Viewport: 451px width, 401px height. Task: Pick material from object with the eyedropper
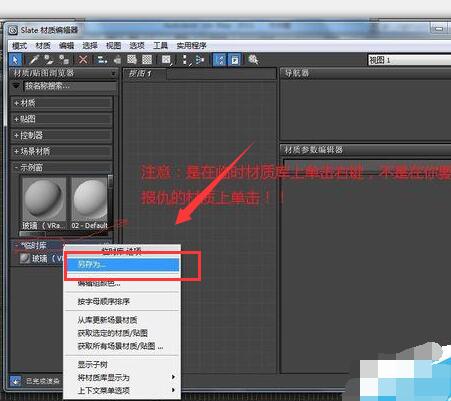tap(34, 60)
